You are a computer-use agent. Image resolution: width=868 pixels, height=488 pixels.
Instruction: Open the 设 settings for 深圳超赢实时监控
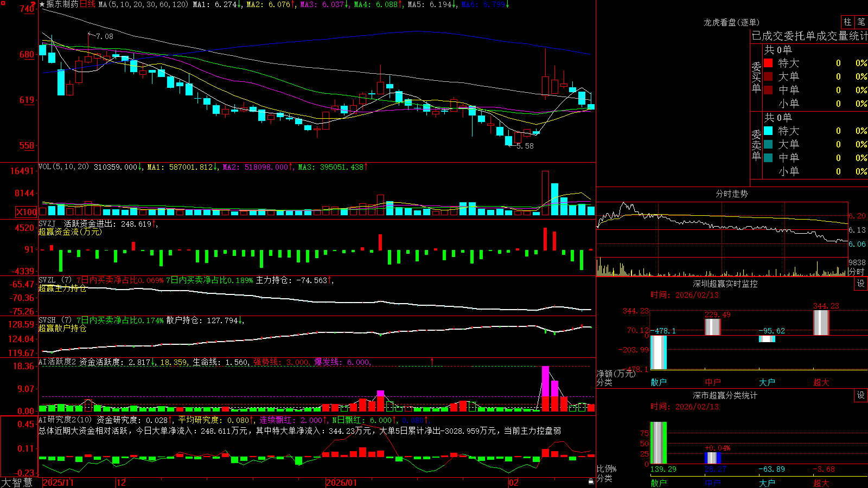(x=861, y=284)
